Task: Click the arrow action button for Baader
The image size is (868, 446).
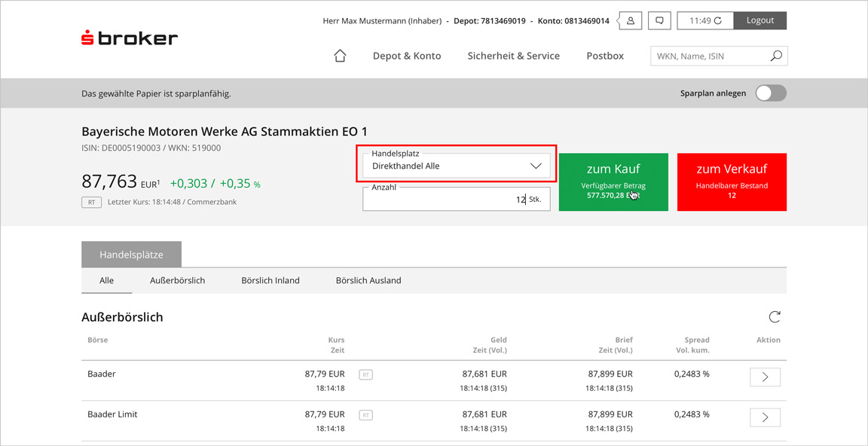Action: coord(765,377)
